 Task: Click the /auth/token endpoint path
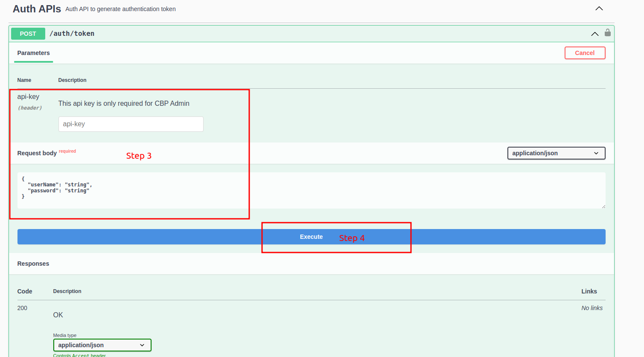click(x=72, y=33)
